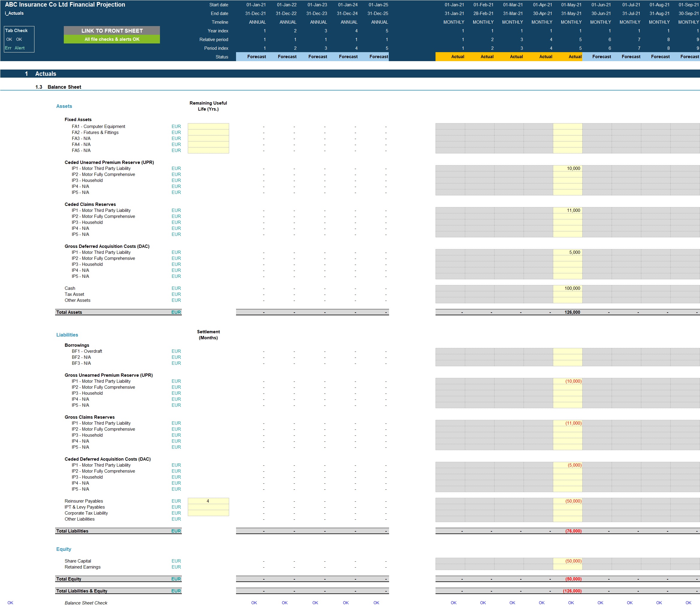Select the 1.3 Balance Sheet subheading

click(58, 87)
